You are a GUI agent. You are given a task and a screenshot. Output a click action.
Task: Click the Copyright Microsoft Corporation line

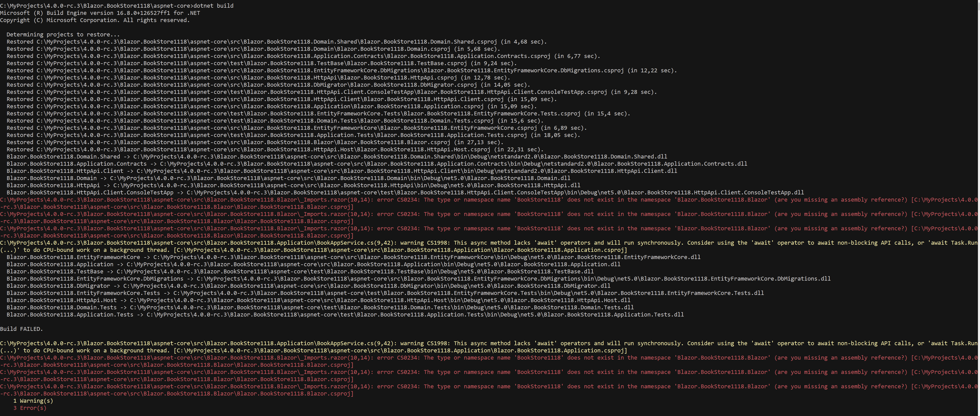pos(95,20)
